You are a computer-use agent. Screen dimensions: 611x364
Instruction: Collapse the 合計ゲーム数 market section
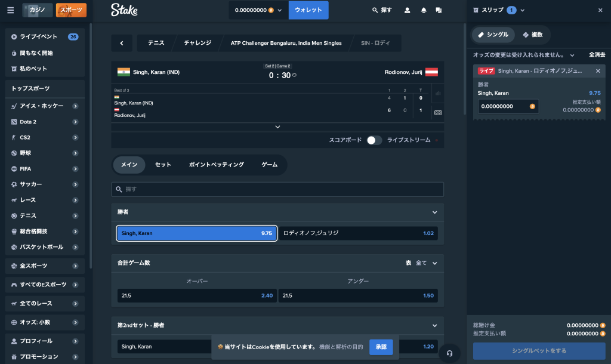pyautogui.click(x=434, y=263)
